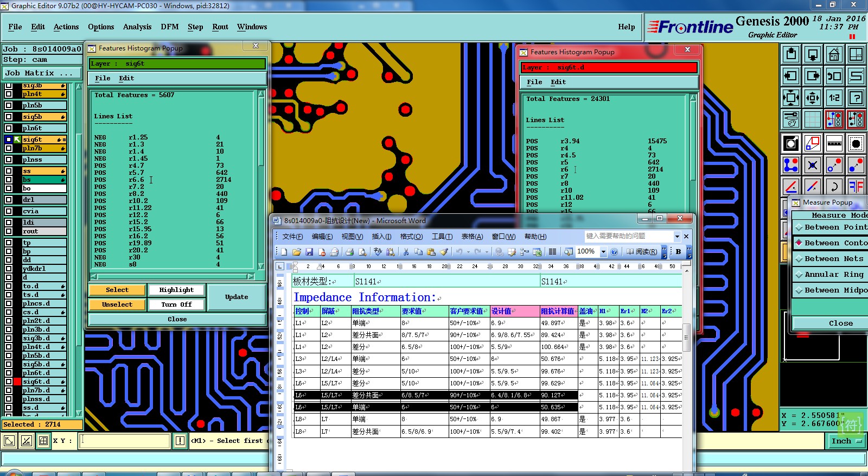
Task: Toggle the sig5b layer checkbox
Action: (9, 117)
